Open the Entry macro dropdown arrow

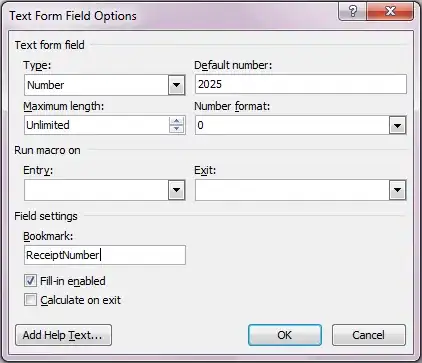click(176, 190)
